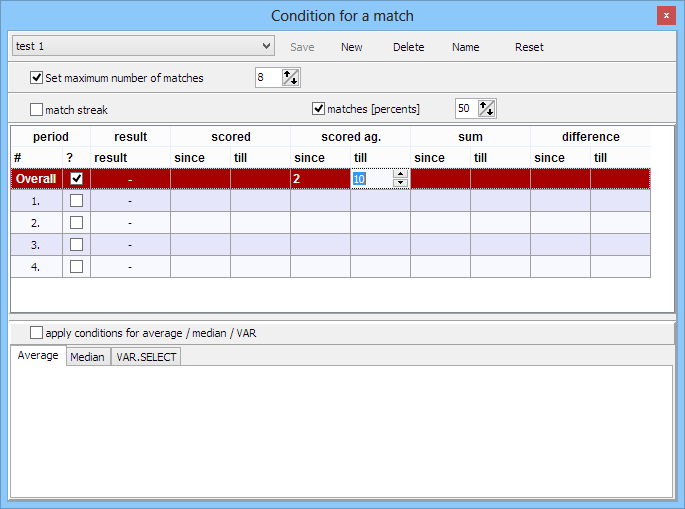The width and height of the screenshot is (685, 509).
Task: Uncheck the Overall period checkbox
Action: pos(76,178)
